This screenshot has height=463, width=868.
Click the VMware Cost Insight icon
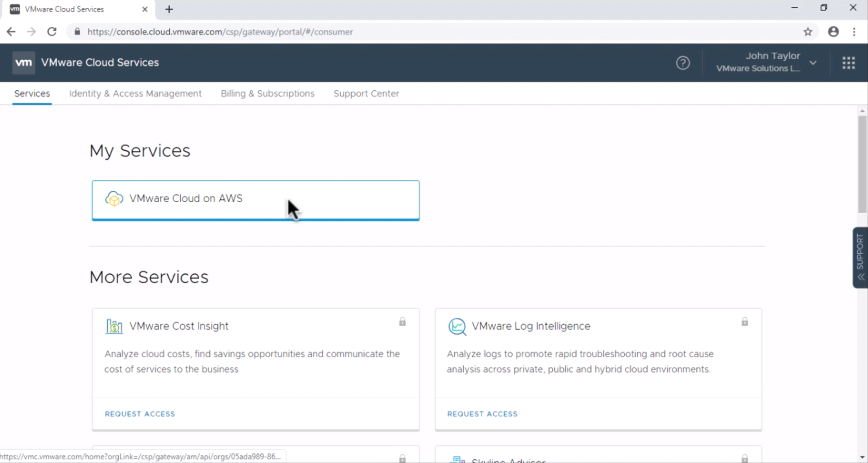[x=114, y=326]
